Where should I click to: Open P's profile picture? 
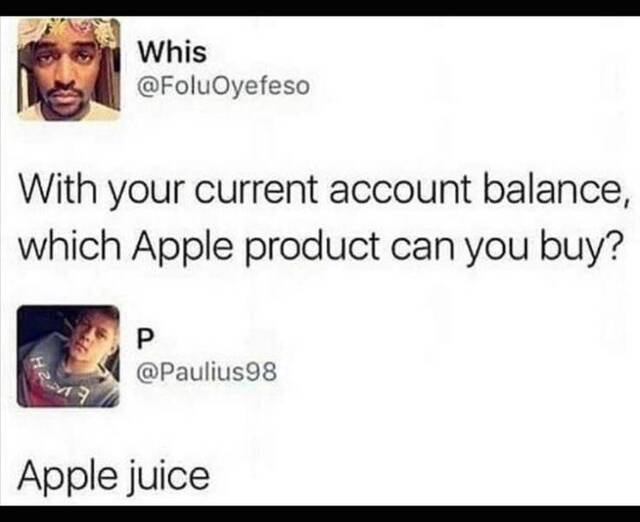pos(68,356)
